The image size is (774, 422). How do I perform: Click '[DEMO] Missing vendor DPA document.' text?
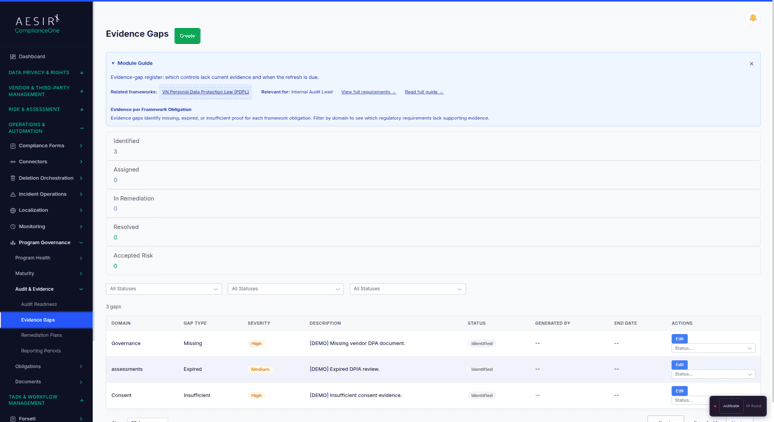pos(357,344)
